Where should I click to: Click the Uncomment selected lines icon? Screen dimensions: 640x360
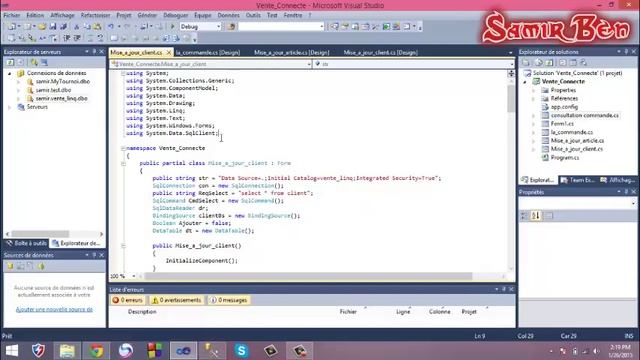click(x=100, y=38)
